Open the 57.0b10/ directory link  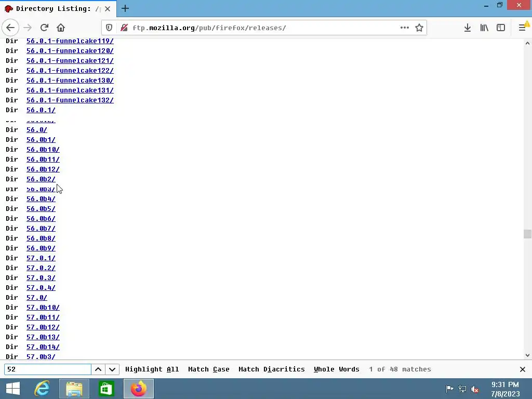[43, 307]
